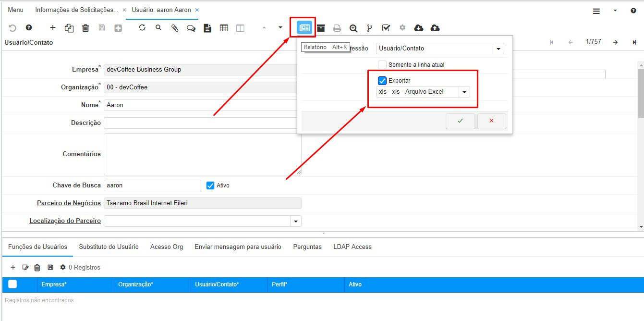Open the magnifier search records icon

(158, 28)
